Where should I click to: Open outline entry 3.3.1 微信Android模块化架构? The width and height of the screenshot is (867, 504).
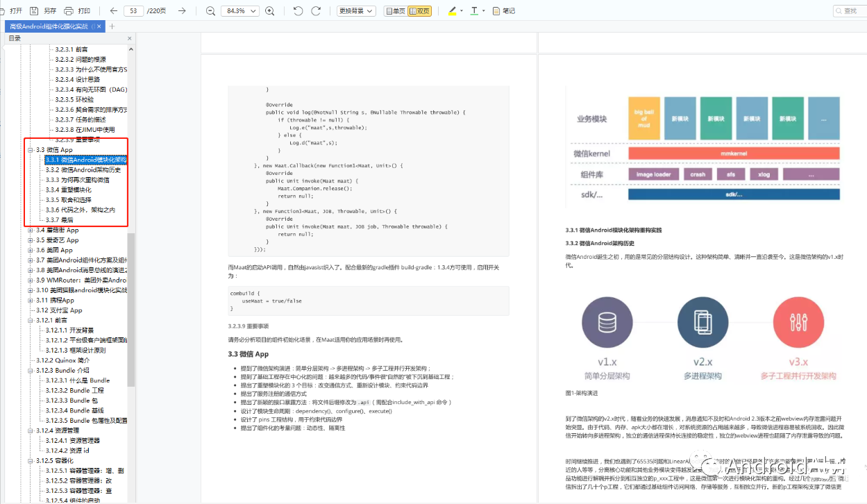(x=86, y=160)
